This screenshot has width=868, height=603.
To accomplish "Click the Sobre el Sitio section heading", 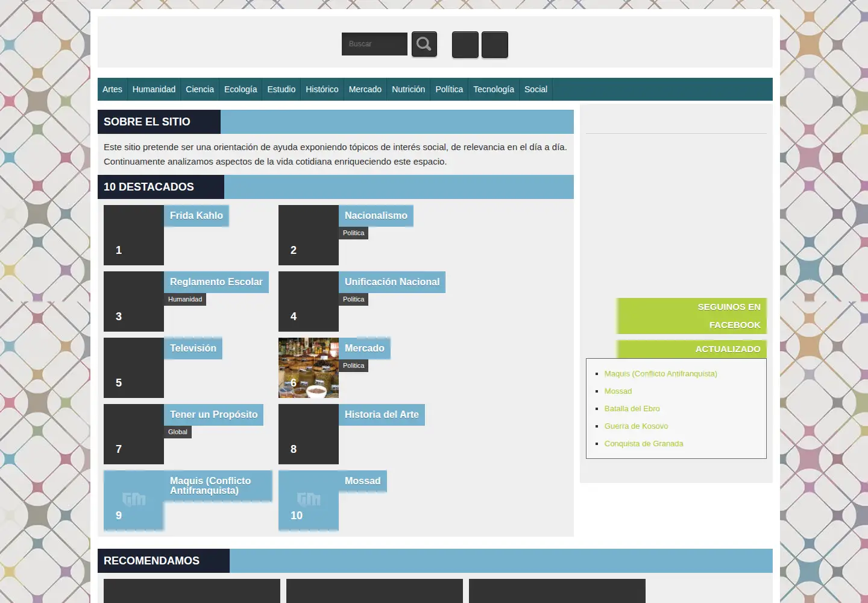I will [159, 122].
